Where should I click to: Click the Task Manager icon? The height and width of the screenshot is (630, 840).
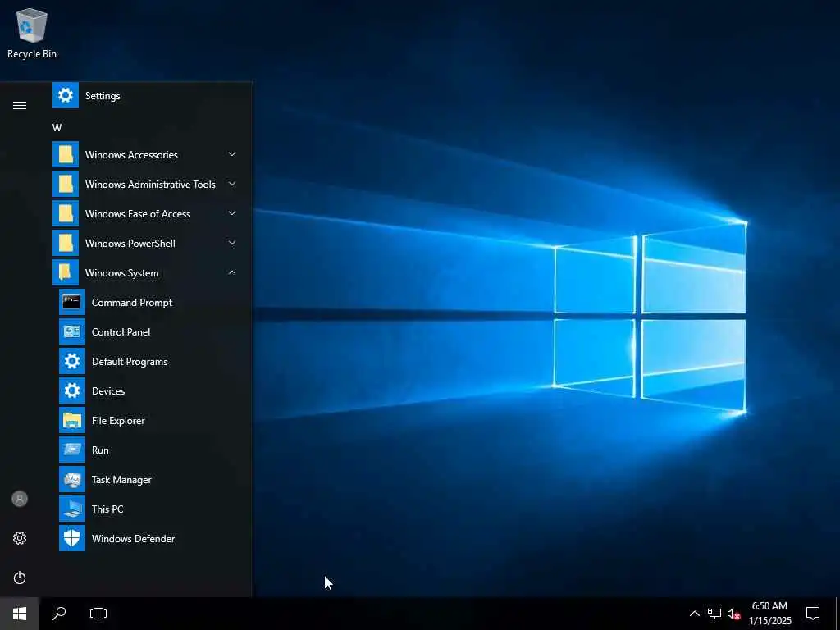pyautogui.click(x=72, y=479)
